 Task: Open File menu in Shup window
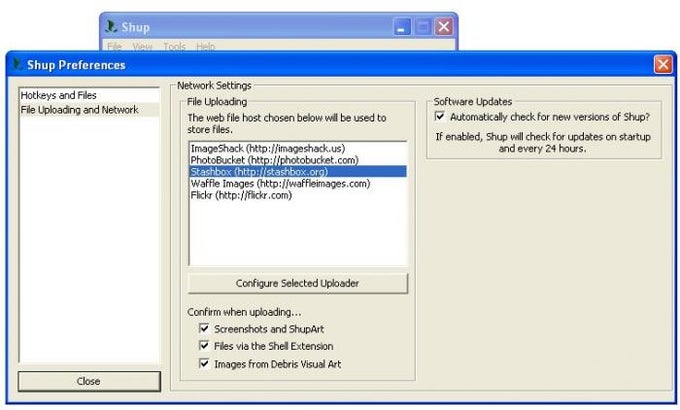(114, 46)
